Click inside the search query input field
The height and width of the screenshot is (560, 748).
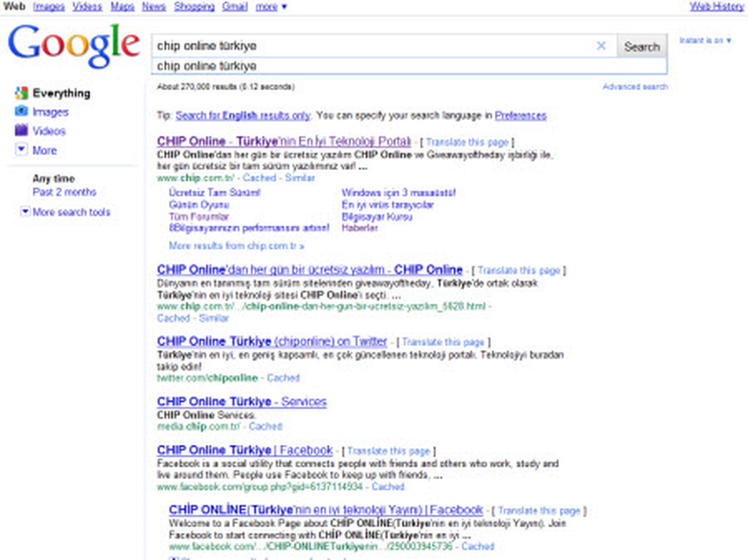point(374,45)
